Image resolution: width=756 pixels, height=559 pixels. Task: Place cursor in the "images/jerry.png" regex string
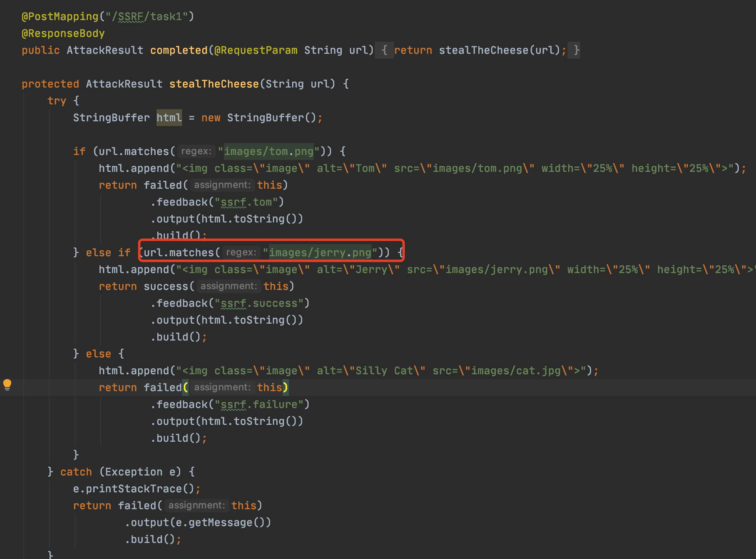[320, 253]
